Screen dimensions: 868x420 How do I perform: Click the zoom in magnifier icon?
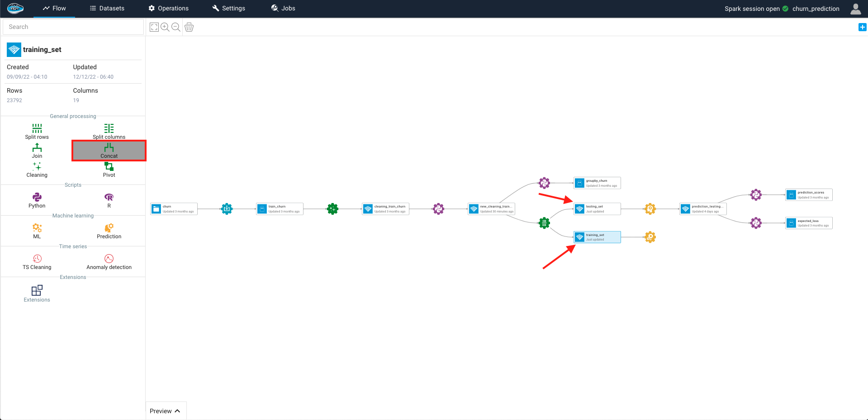coord(165,27)
